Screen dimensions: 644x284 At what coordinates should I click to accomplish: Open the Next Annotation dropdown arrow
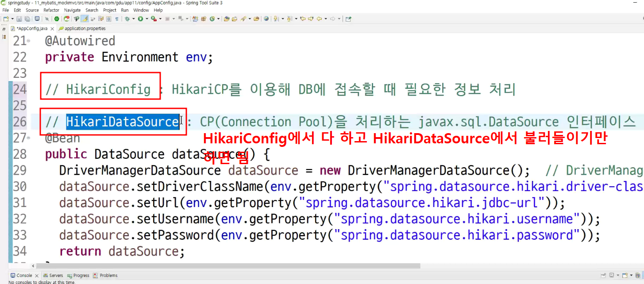[283, 19]
